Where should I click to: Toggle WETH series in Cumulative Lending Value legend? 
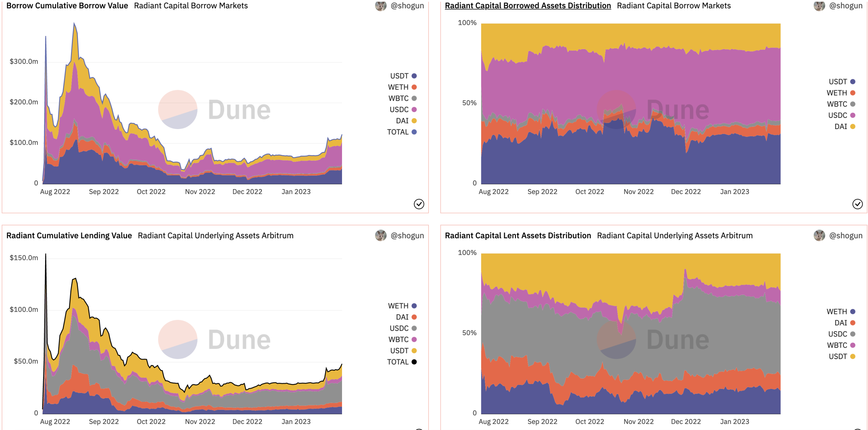[402, 306]
